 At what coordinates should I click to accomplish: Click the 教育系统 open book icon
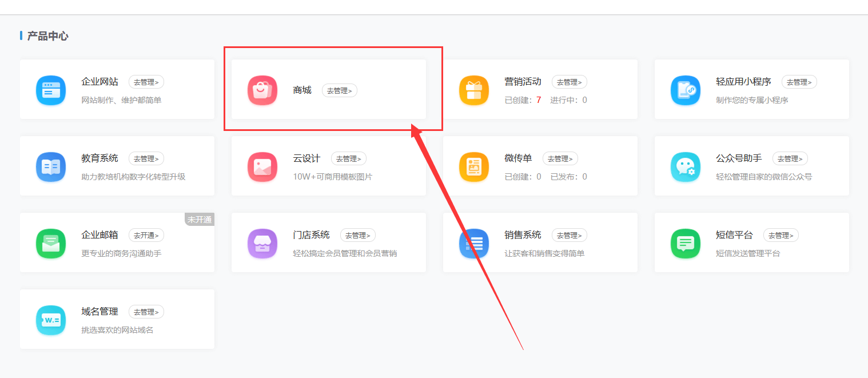tap(51, 167)
